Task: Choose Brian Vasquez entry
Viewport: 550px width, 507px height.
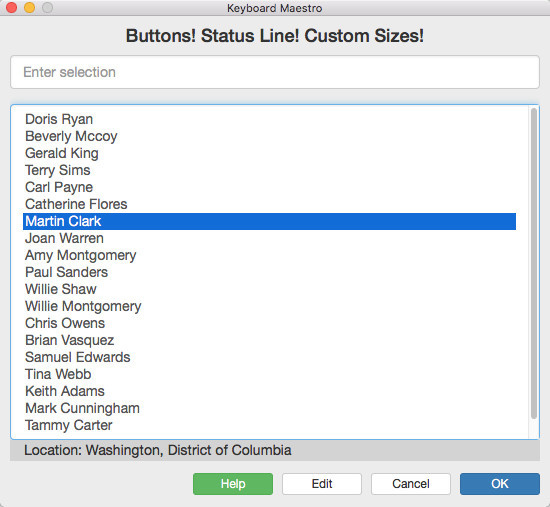Action: pos(269,340)
